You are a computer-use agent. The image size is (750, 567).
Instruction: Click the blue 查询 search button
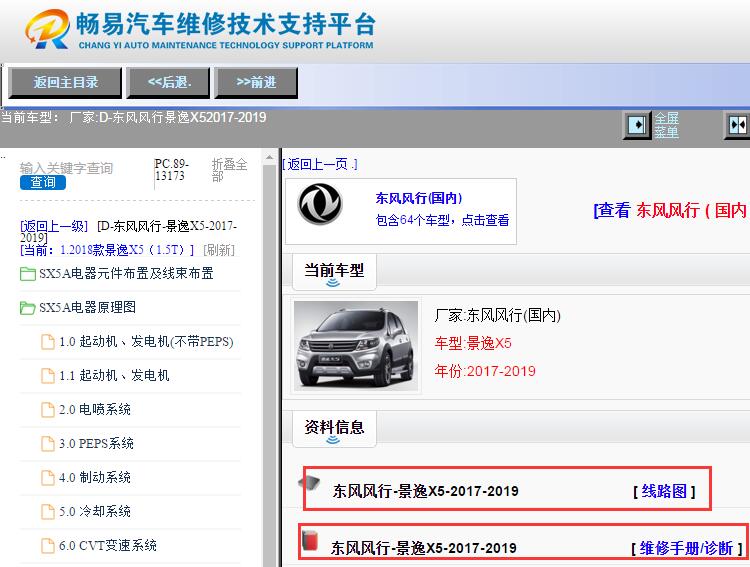point(43,182)
